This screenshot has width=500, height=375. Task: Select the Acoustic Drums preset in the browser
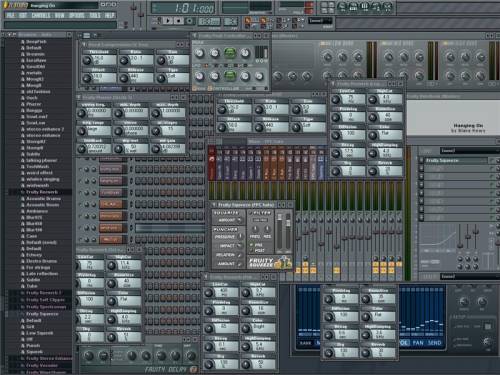(x=43, y=198)
